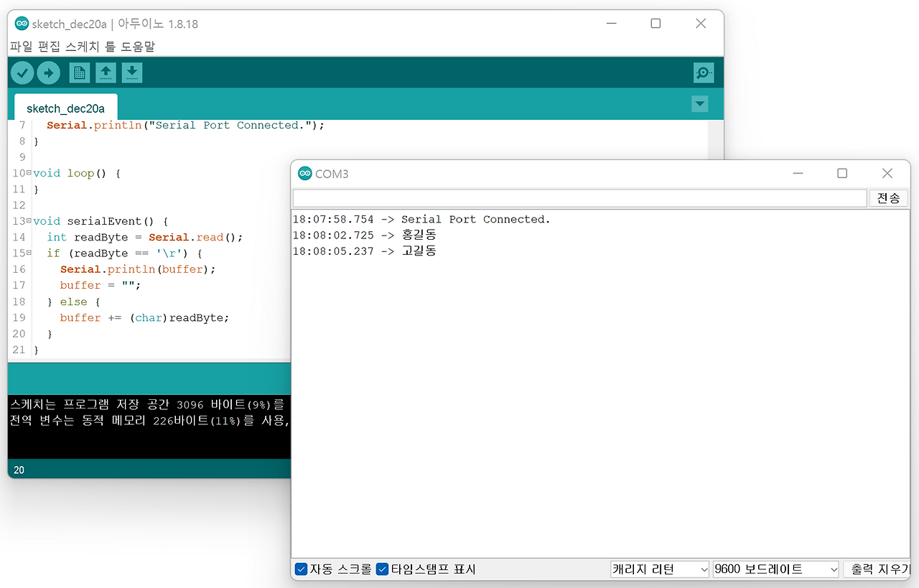Disable the 자동 스크롤 checkbox
The width and height of the screenshot is (919, 588).
tap(301, 569)
